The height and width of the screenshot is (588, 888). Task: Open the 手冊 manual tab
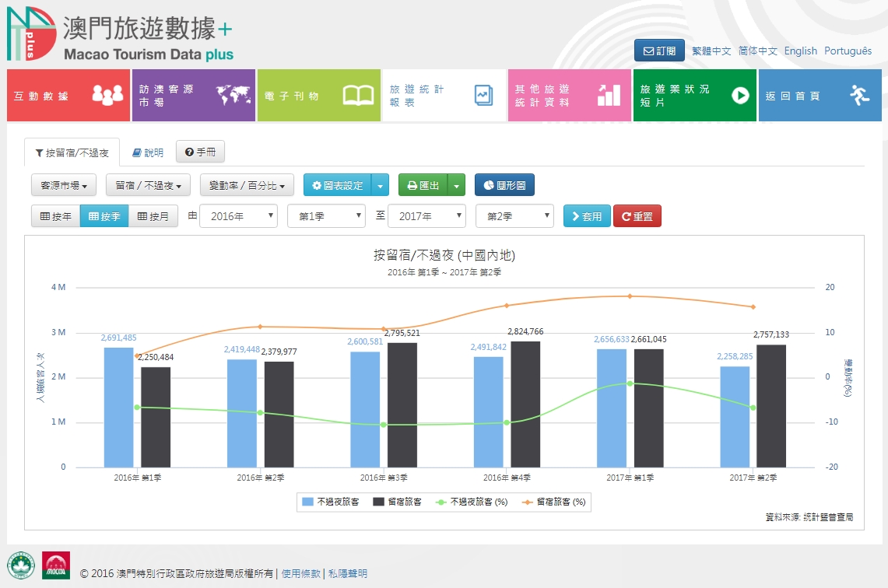click(200, 152)
